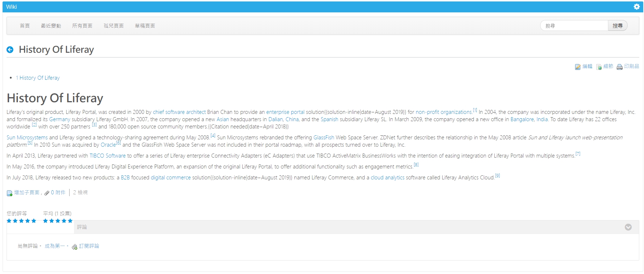Open the Spanish link
This screenshot has height=274, width=644.
[329, 119]
